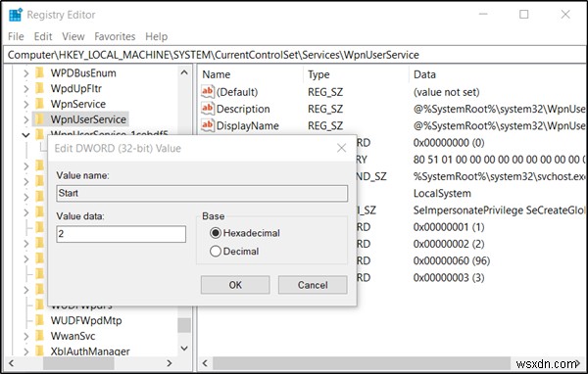This screenshot has width=588, height=374.
Task: Click the WUDFWpdMtp folder icon
Action: (40, 320)
